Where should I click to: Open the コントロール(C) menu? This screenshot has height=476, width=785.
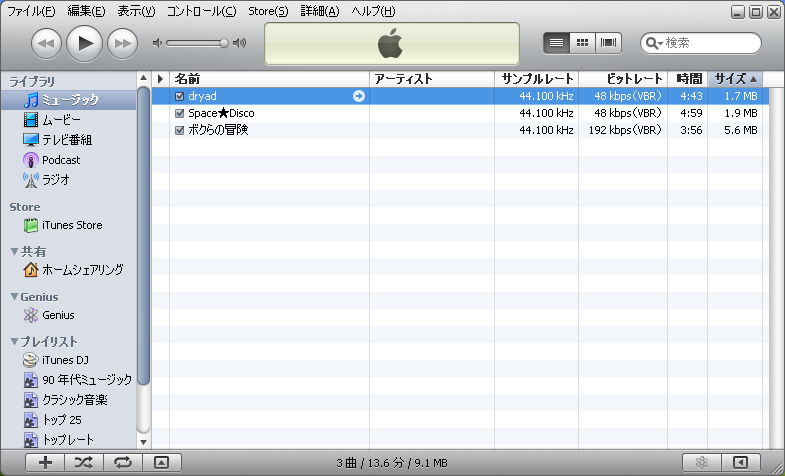point(201,11)
